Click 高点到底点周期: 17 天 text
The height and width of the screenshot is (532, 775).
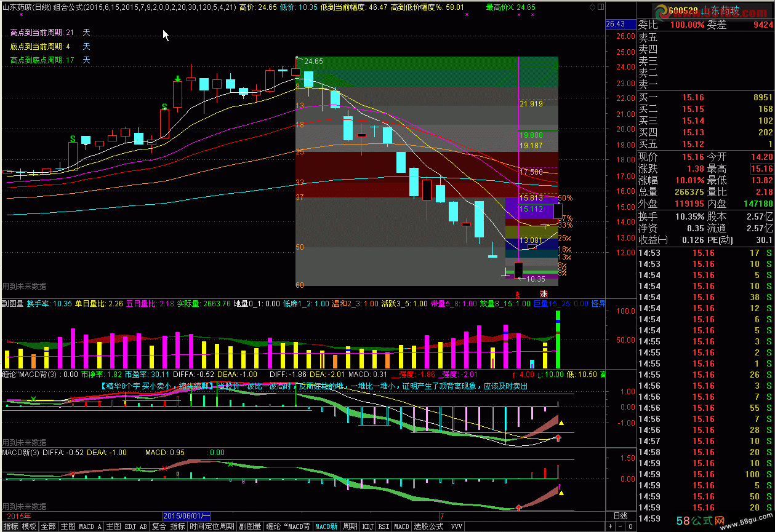tap(50, 60)
